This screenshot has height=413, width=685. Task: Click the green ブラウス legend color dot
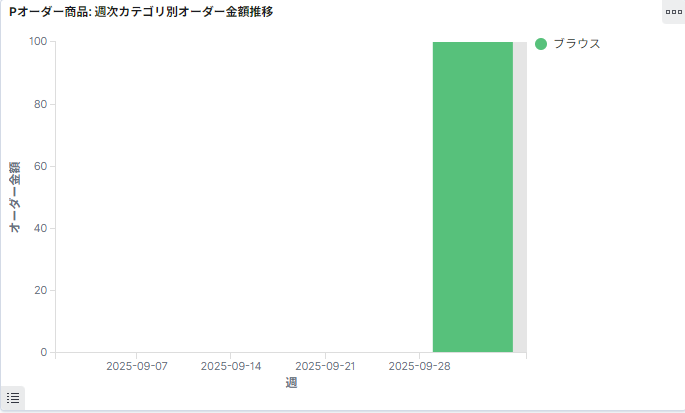pos(541,44)
